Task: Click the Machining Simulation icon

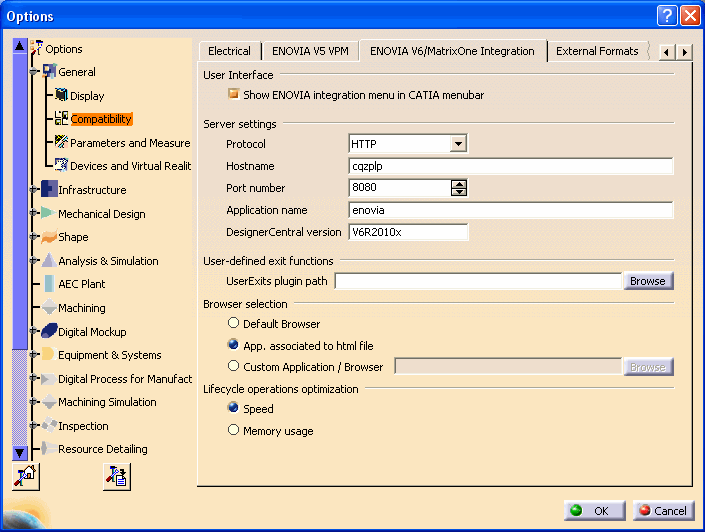Action: (x=49, y=402)
